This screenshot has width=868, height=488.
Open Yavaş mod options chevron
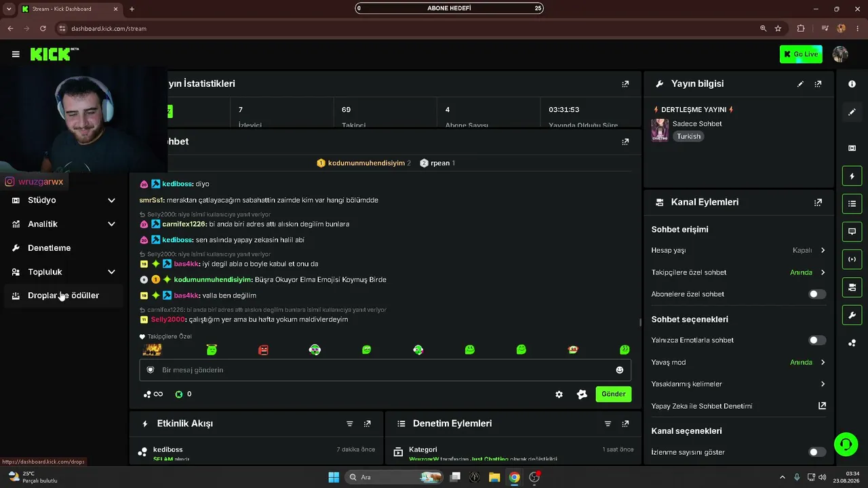823,363
